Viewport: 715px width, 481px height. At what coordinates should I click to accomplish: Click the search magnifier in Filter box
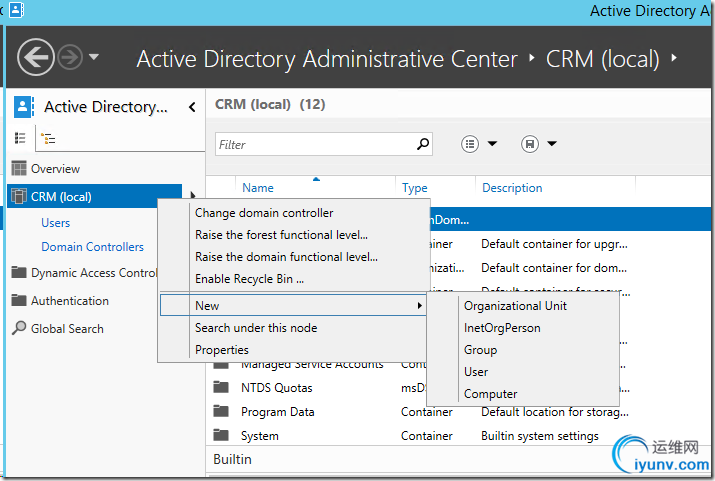click(x=423, y=144)
